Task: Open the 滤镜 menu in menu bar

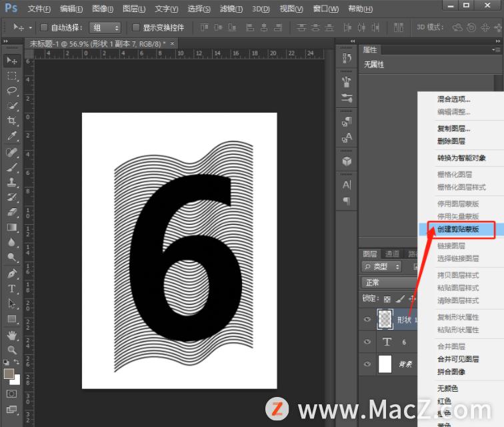Action: tap(233, 9)
